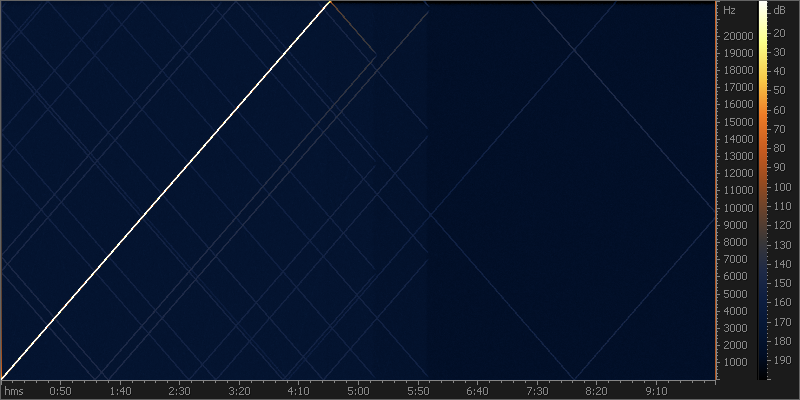
Task: Jump to 5:50 on the time ruler
Action: 418,391
